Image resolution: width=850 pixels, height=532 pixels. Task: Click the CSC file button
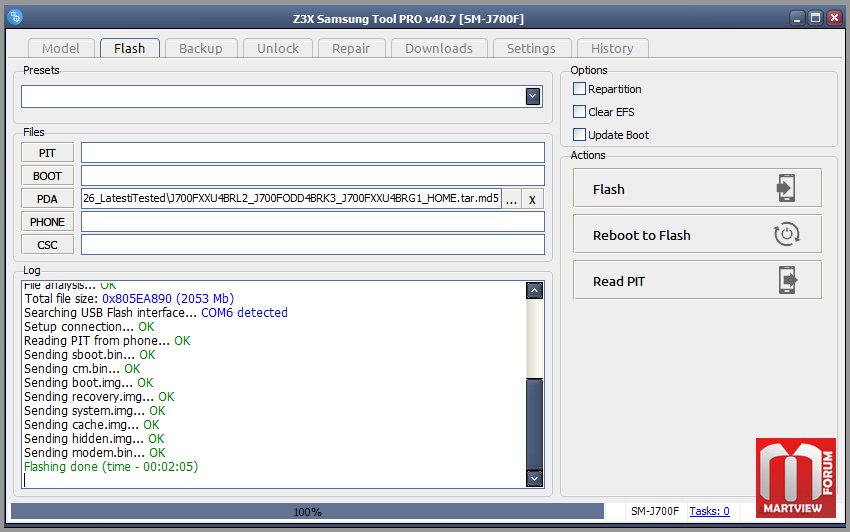[48, 245]
